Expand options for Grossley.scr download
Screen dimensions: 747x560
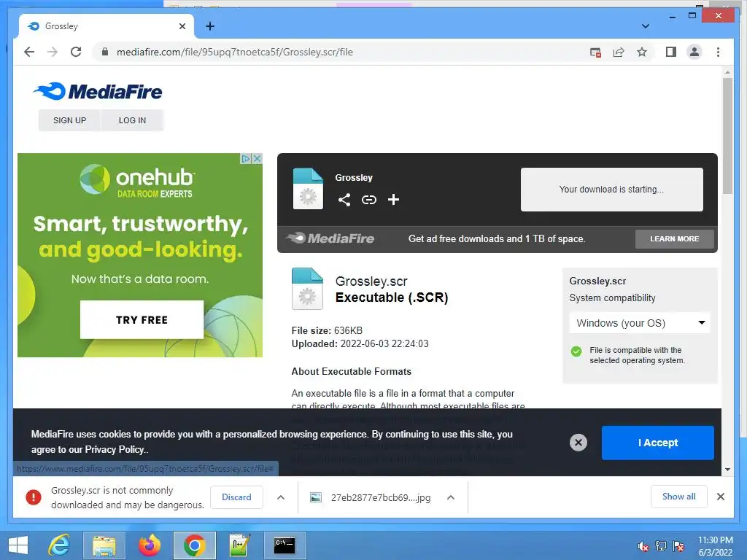click(281, 497)
